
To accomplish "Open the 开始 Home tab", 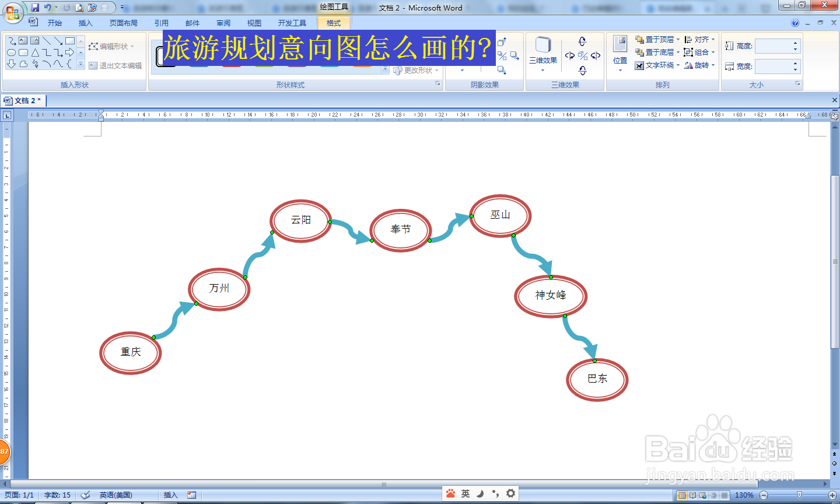I will pyautogui.click(x=55, y=23).
